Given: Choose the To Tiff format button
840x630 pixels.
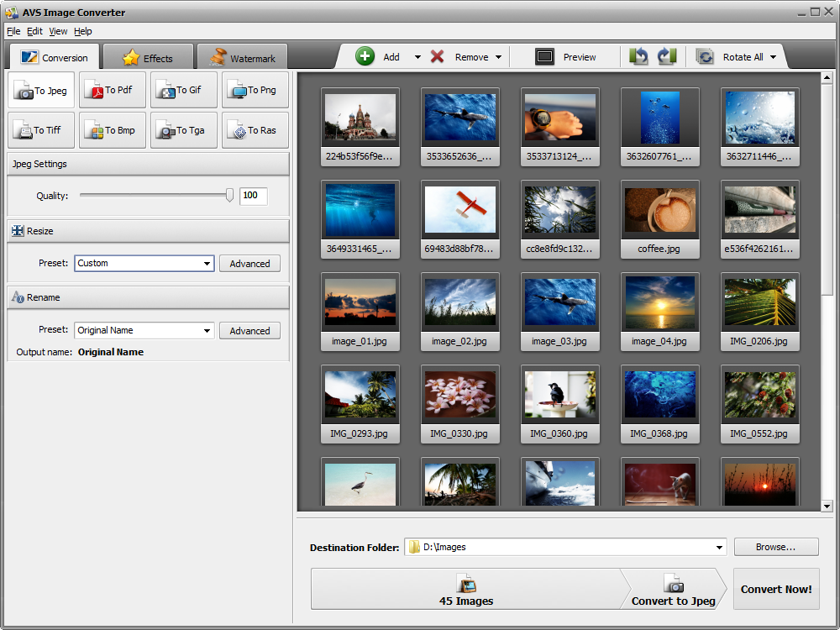Looking at the screenshot, I should (40, 130).
